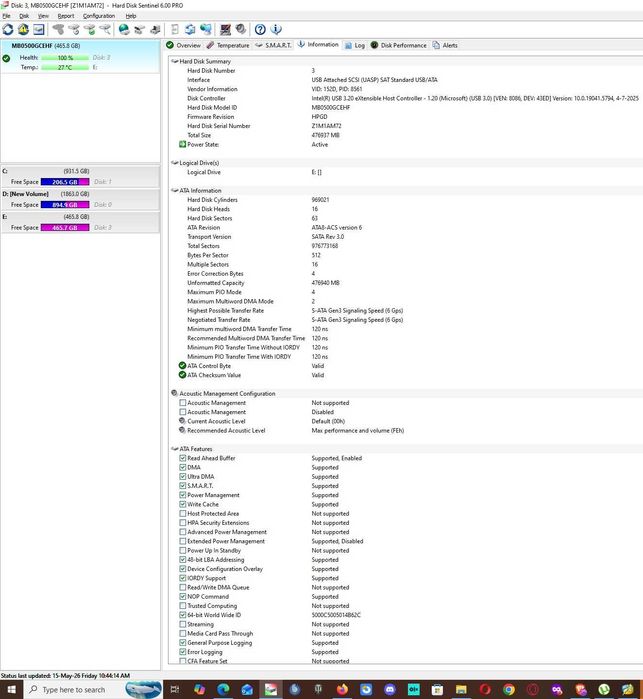The height and width of the screenshot is (699, 643).
Task: Click the Windows taskbar search box
Action: [x=93, y=689]
